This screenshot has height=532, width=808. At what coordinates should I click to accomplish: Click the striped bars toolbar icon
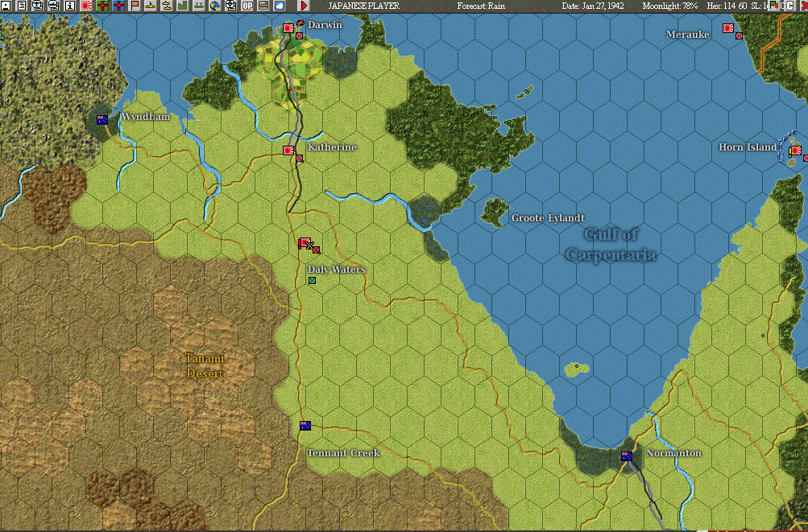(x=263, y=6)
